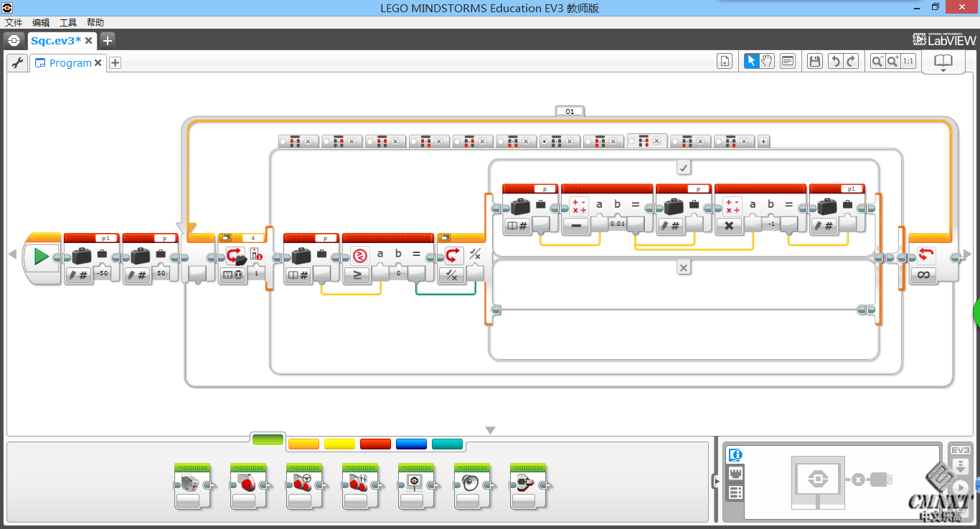Viewport: 980px width, 529px height.
Task: Select seventh switch case default radio button
Action: tap(546, 142)
